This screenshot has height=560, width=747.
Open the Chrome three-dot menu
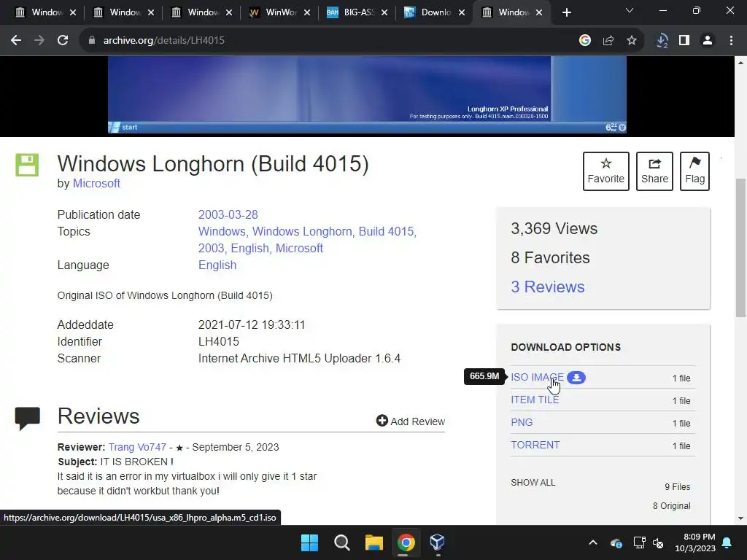coord(731,41)
